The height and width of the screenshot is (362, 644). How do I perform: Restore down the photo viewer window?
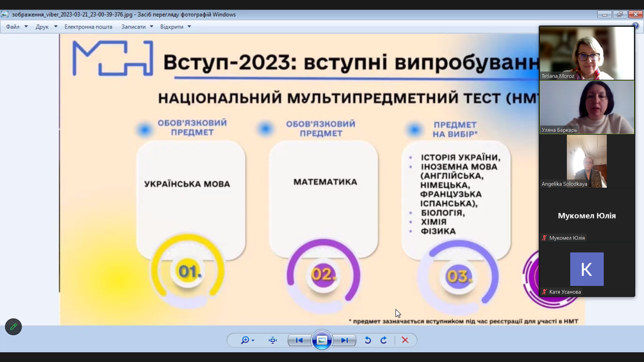(x=620, y=14)
